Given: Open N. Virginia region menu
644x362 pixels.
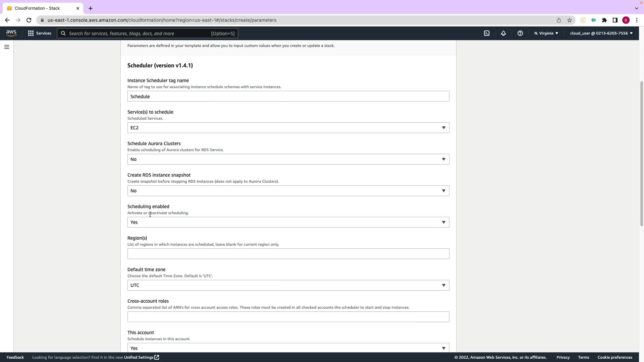Looking at the screenshot, I should point(546,33).
